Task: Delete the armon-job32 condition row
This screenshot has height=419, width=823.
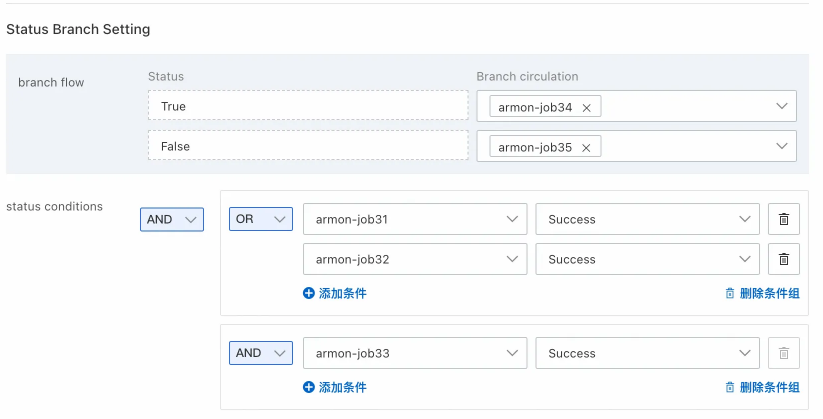Action: click(x=783, y=259)
